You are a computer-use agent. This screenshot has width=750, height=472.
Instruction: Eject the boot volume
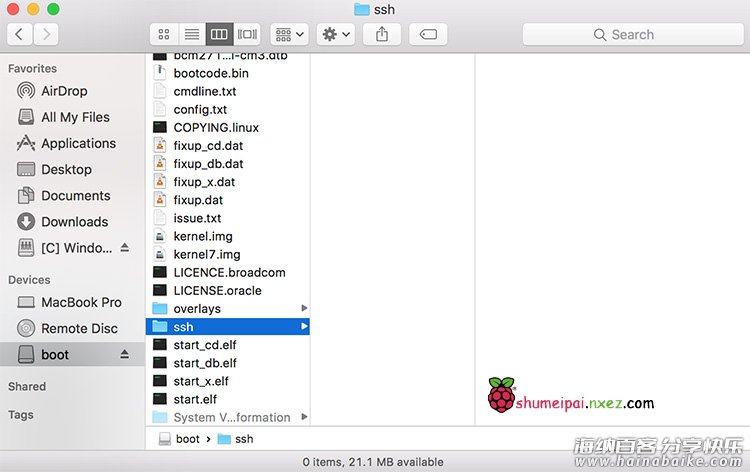124,354
